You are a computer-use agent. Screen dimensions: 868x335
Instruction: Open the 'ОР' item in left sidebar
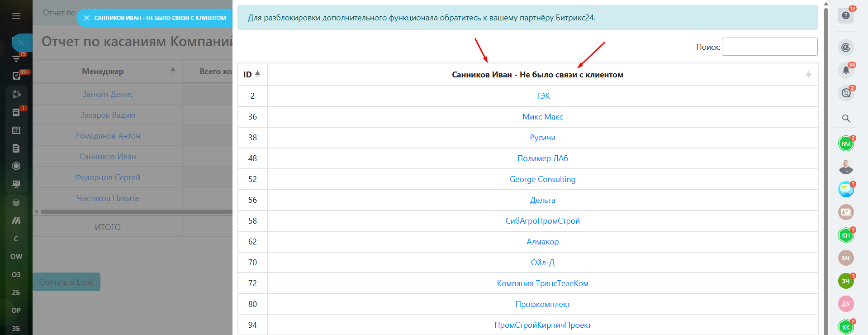point(16,311)
